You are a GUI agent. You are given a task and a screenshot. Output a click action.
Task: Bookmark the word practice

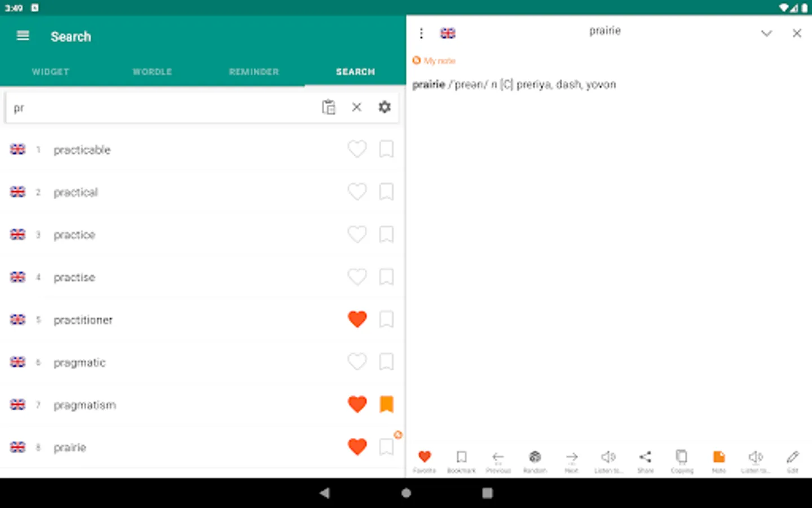point(386,234)
